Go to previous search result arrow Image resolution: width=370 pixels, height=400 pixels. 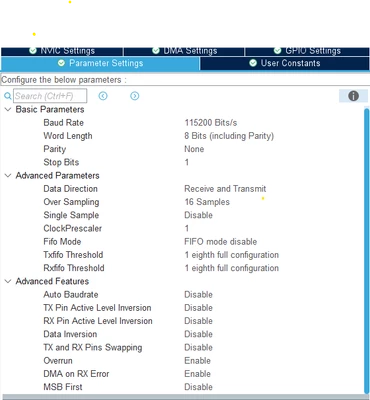(x=103, y=96)
